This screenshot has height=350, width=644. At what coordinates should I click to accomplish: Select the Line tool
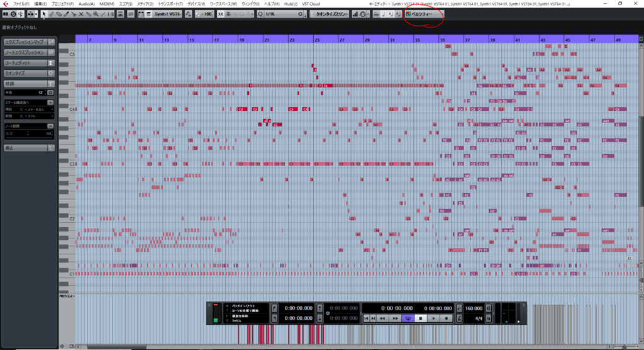(103, 14)
